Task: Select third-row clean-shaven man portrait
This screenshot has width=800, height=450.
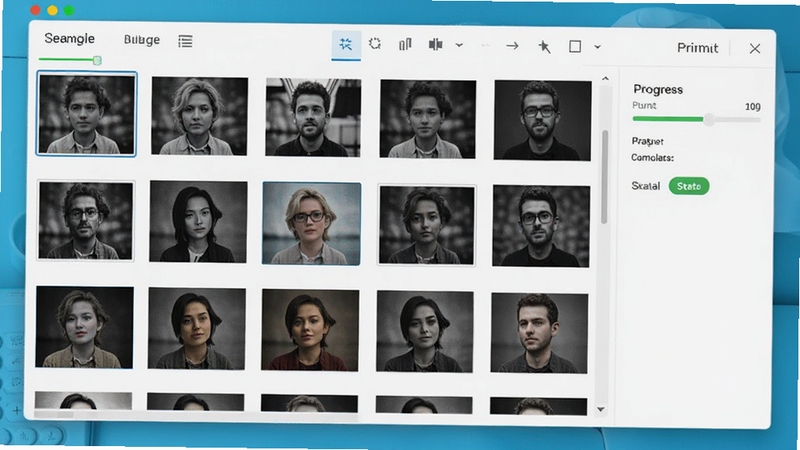Action: coord(539,333)
